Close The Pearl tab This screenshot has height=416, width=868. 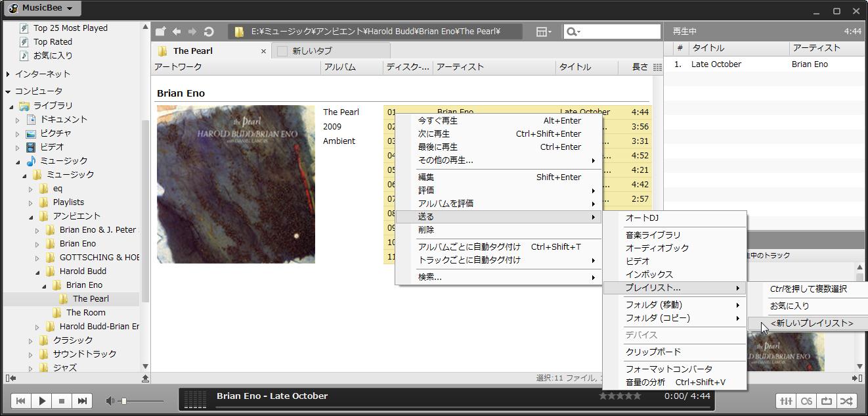pos(264,51)
